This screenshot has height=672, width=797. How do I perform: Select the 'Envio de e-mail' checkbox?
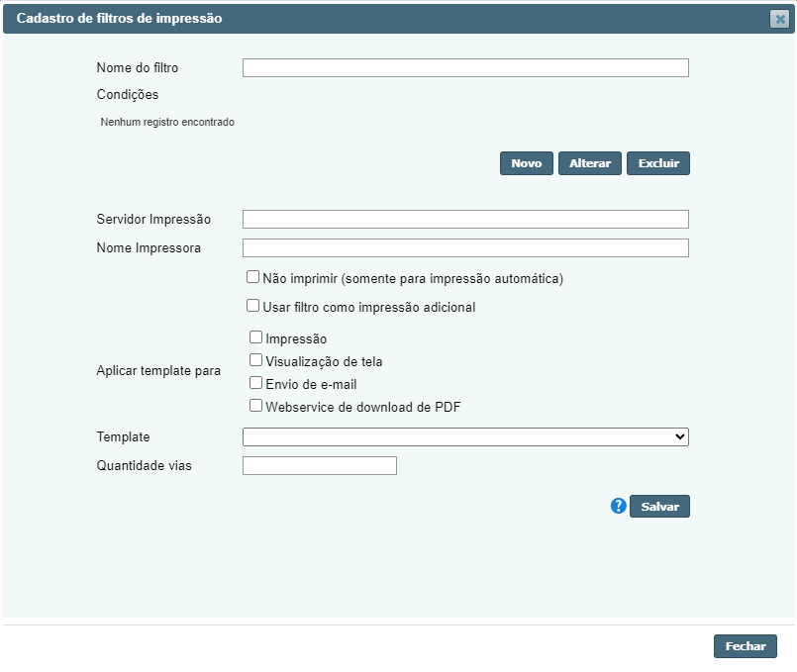point(256,383)
